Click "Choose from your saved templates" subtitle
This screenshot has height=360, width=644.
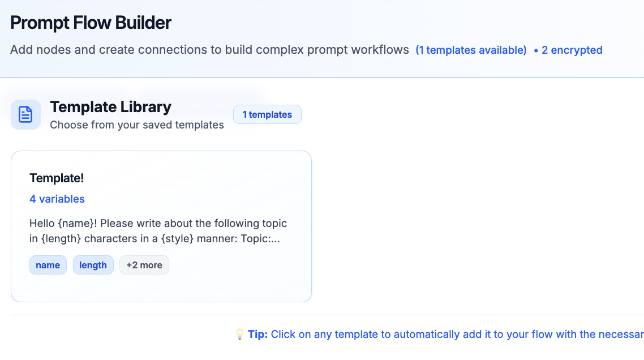click(137, 125)
